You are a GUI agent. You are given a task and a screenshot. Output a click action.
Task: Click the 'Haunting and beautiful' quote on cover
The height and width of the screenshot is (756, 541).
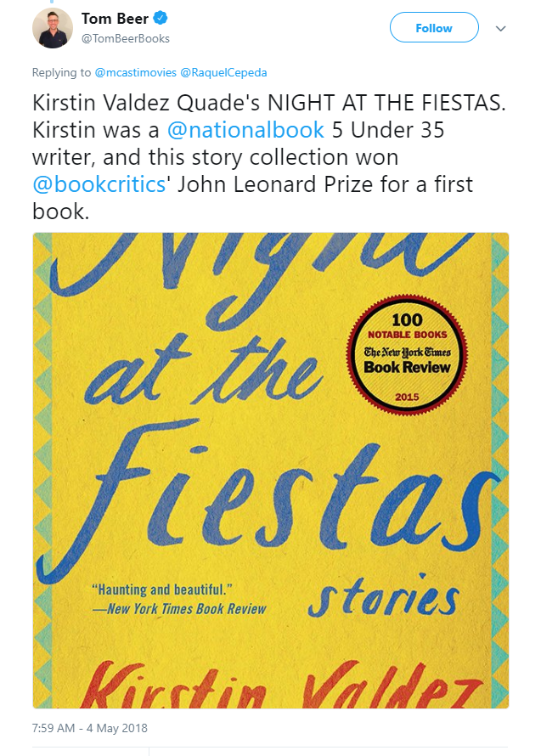click(162, 590)
